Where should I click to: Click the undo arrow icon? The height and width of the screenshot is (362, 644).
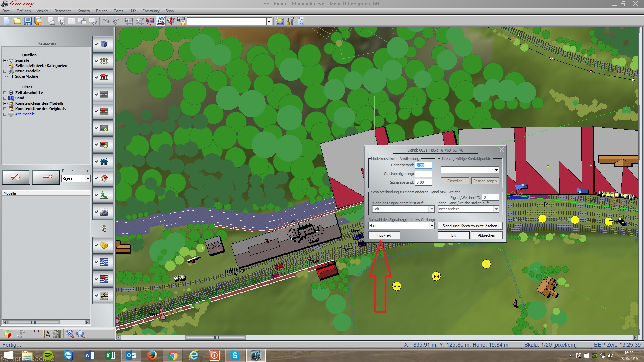[x=106, y=21]
